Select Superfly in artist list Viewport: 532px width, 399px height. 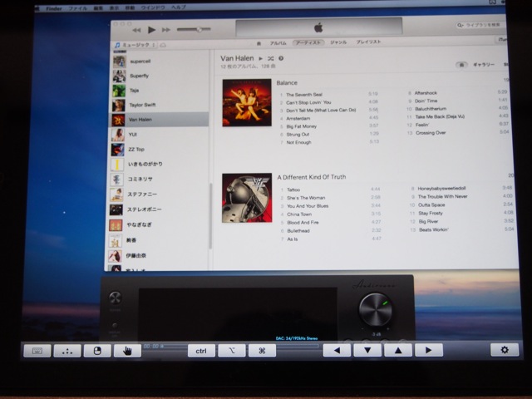point(159,76)
